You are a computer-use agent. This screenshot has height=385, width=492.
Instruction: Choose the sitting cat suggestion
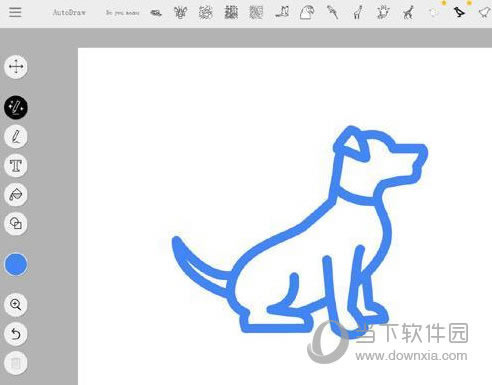[x=282, y=12]
